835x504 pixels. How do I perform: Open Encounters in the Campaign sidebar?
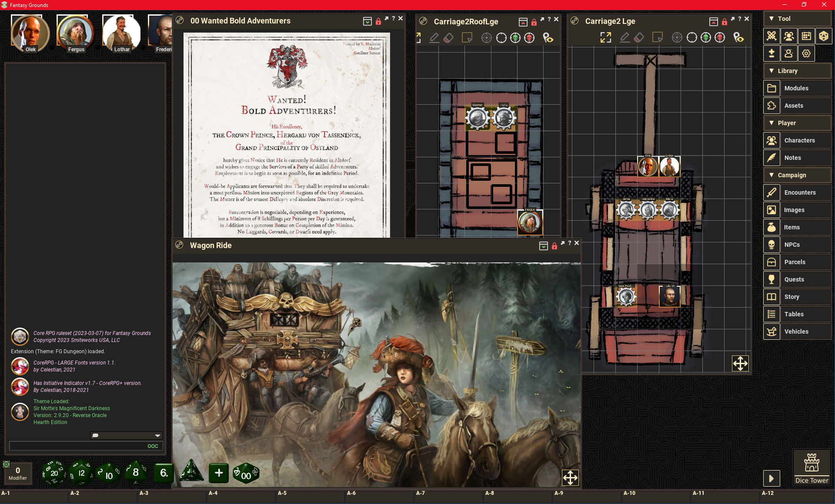click(x=797, y=192)
